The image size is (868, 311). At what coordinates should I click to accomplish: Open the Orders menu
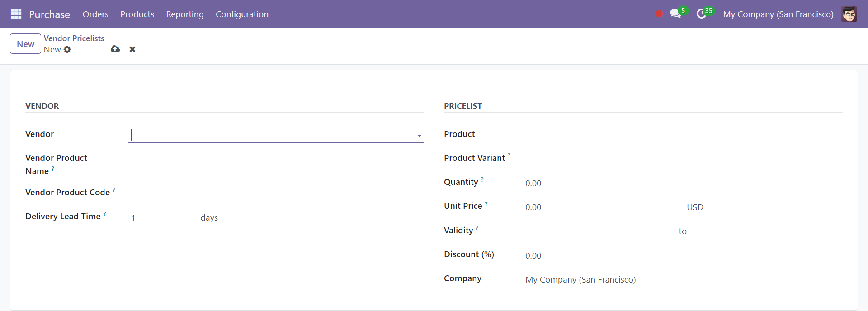click(x=95, y=14)
